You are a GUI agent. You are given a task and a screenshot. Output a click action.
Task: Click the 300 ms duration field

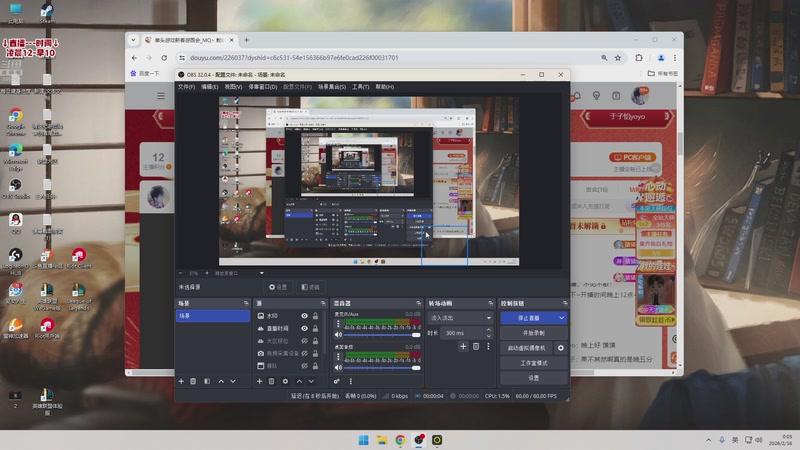pos(462,333)
